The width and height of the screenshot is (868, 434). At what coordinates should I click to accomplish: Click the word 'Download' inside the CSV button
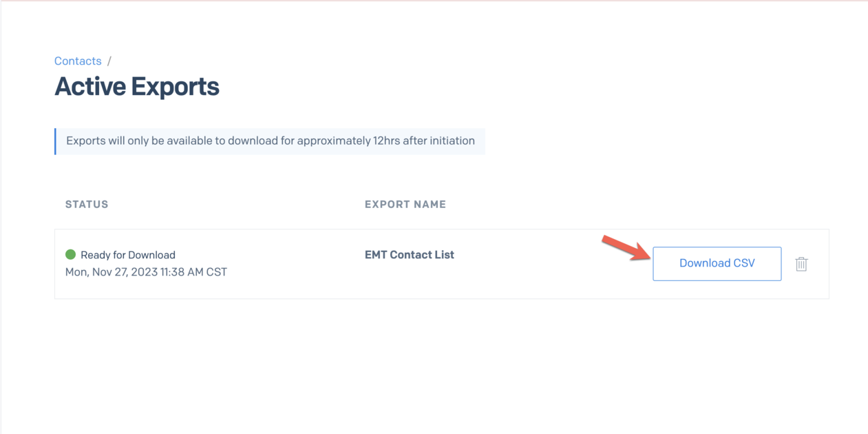tap(703, 263)
